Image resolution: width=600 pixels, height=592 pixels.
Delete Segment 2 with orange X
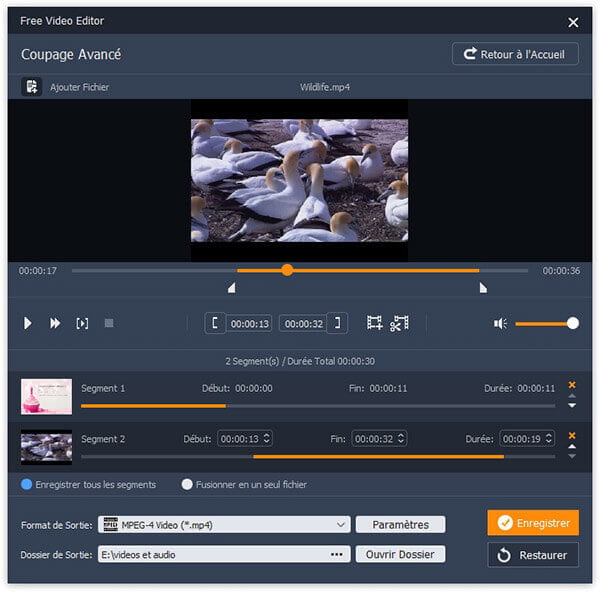point(572,435)
